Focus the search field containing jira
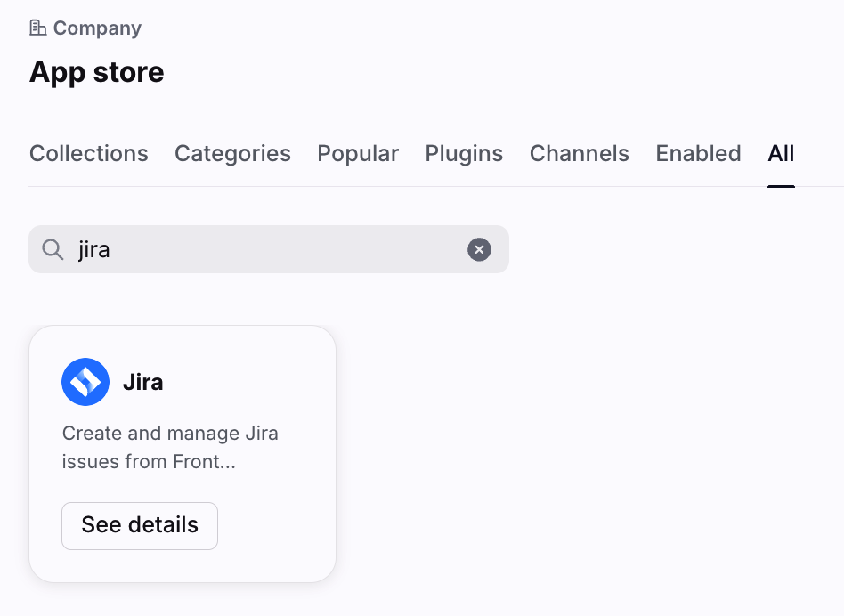Screen dimensions: 844x616 coord(269,249)
